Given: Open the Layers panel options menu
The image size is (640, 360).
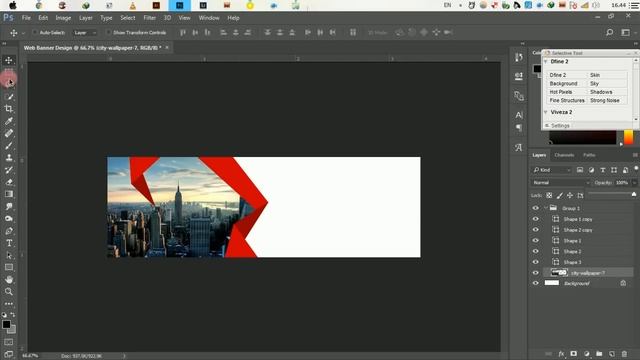Looking at the screenshot, I should tap(635, 155).
